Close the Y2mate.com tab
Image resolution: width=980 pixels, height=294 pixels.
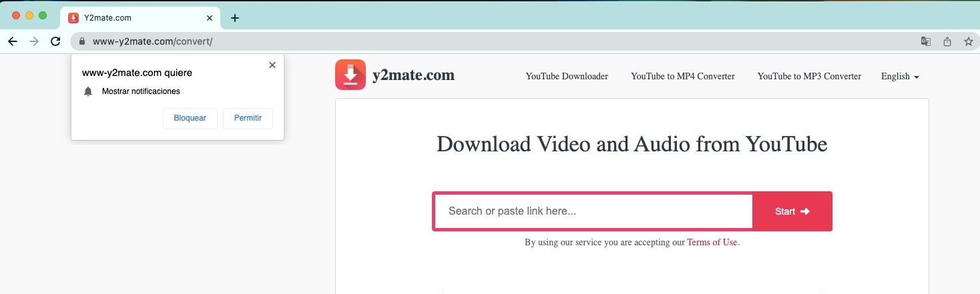(x=210, y=18)
